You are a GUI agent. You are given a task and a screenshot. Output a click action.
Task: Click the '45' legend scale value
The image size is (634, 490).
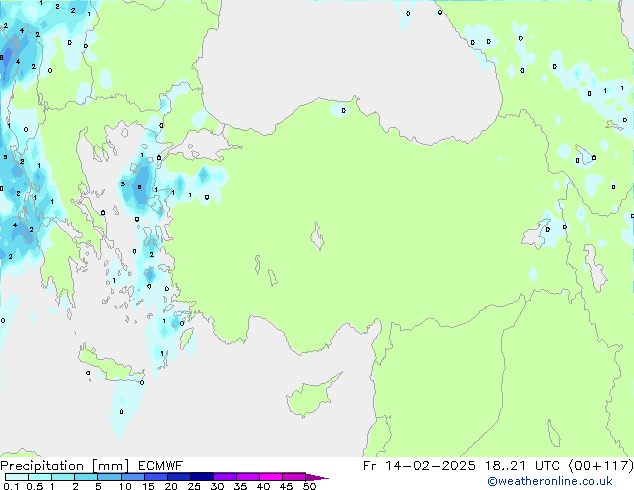point(286,486)
